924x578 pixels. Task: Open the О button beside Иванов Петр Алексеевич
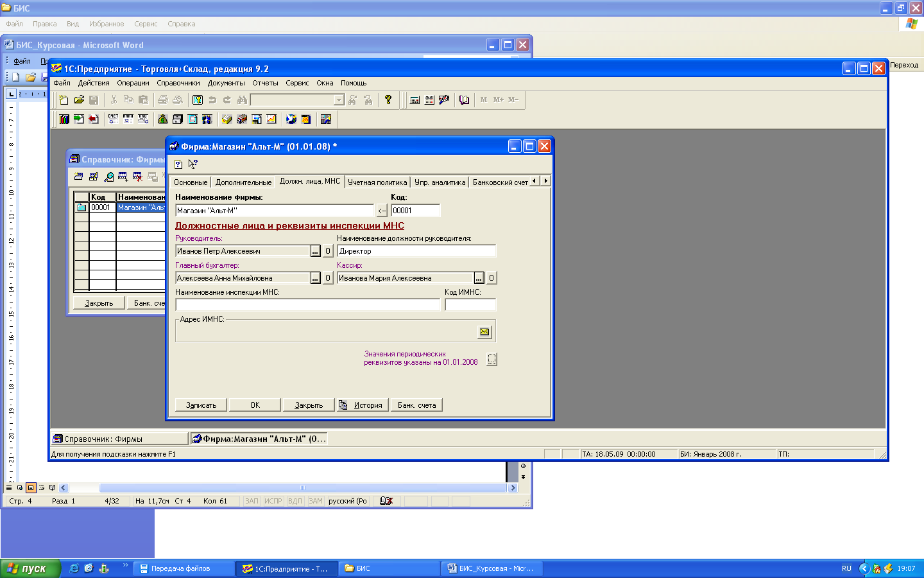(x=328, y=251)
